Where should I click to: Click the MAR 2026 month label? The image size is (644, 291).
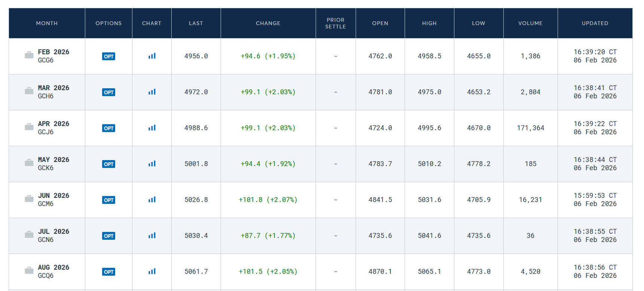(x=53, y=88)
